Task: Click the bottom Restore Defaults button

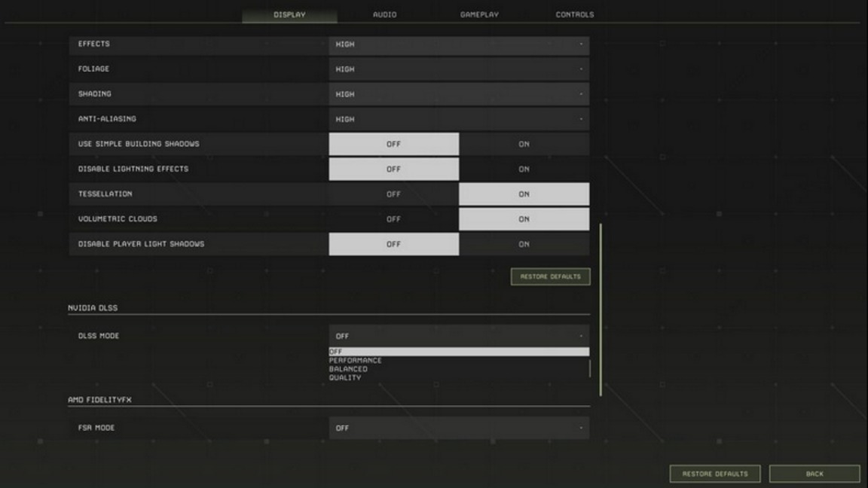Action: (x=714, y=474)
